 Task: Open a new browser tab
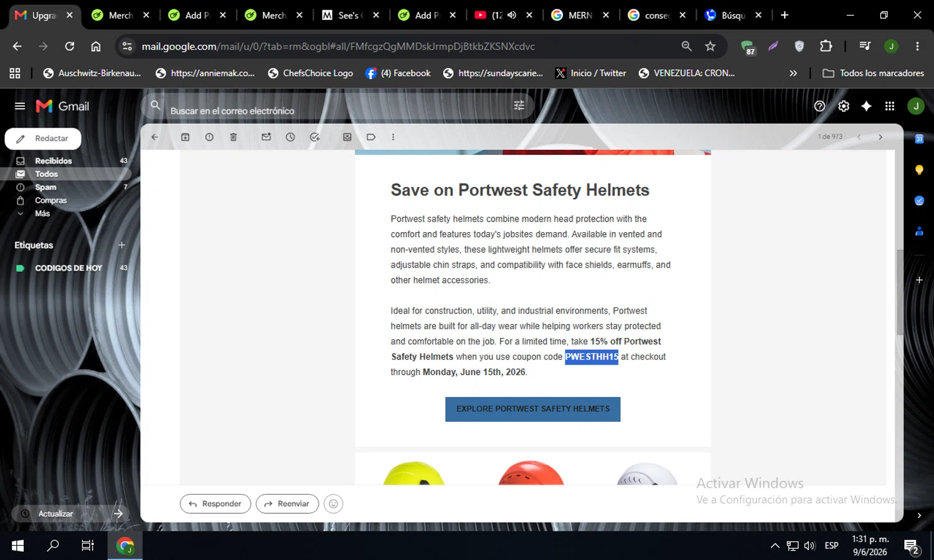pos(785,15)
